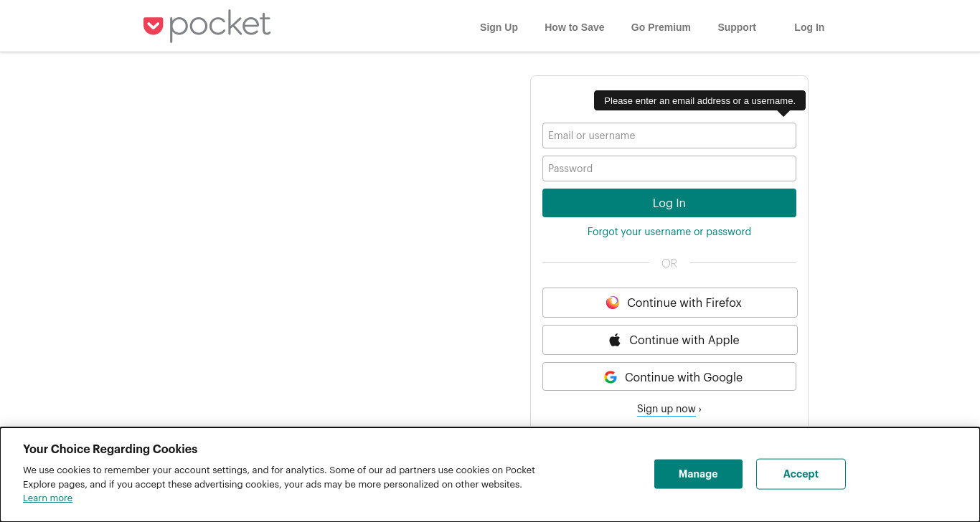Focus the Password field
This screenshot has height=522, width=980.
pos(669,169)
